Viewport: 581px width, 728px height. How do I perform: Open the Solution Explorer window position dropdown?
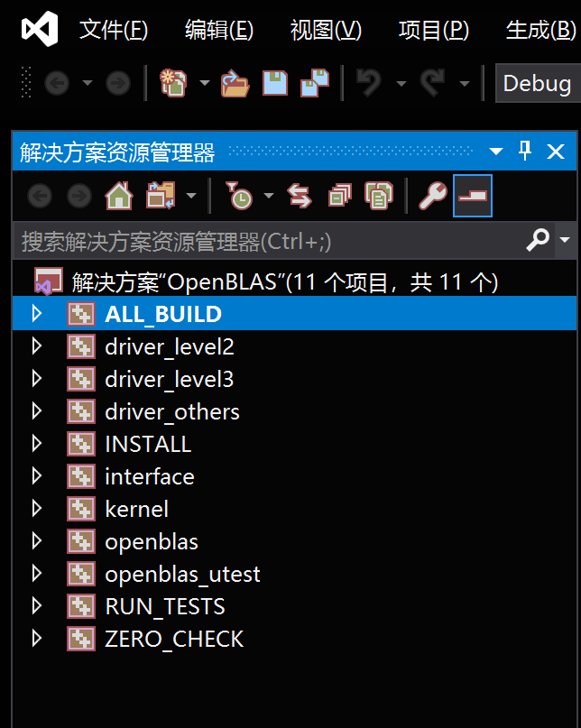tap(496, 152)
